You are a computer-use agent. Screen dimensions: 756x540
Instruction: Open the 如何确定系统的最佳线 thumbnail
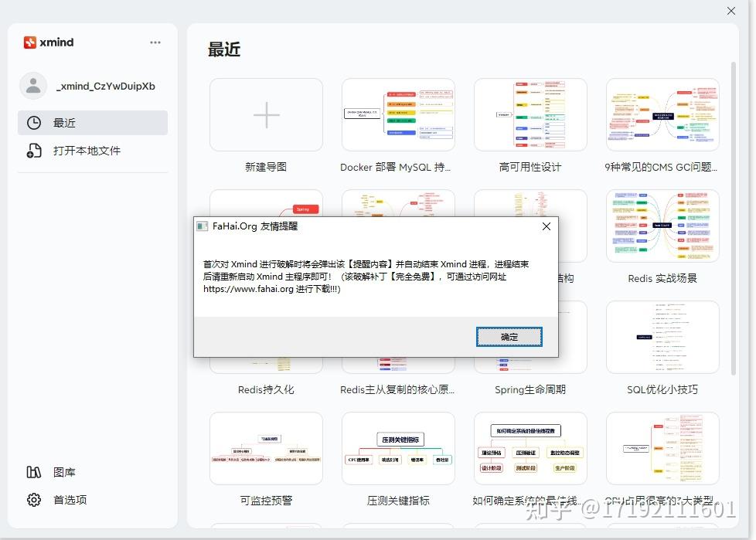pos(530,449)
